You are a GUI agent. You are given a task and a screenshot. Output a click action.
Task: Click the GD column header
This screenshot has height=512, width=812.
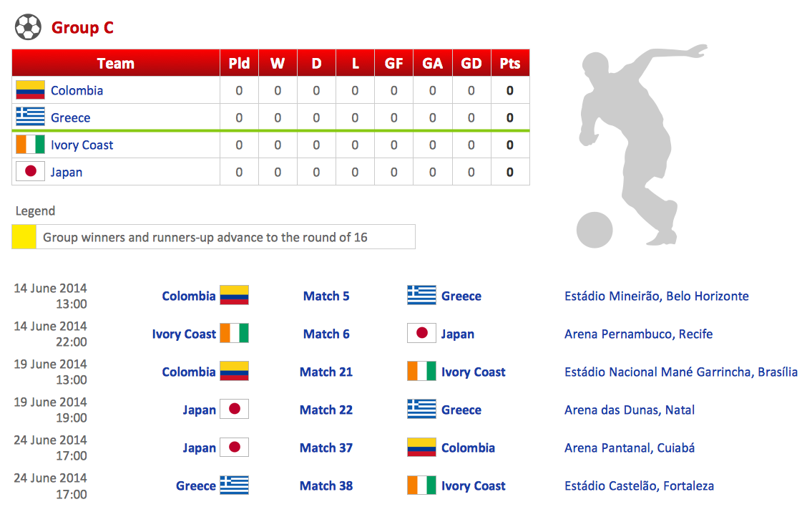[471, 63]
